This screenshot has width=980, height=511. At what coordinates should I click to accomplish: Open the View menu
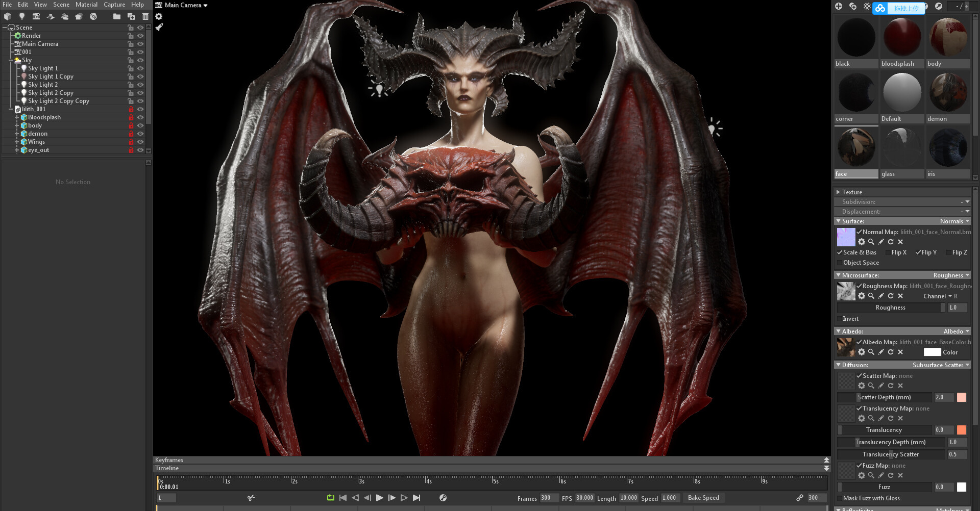[40, 5]
